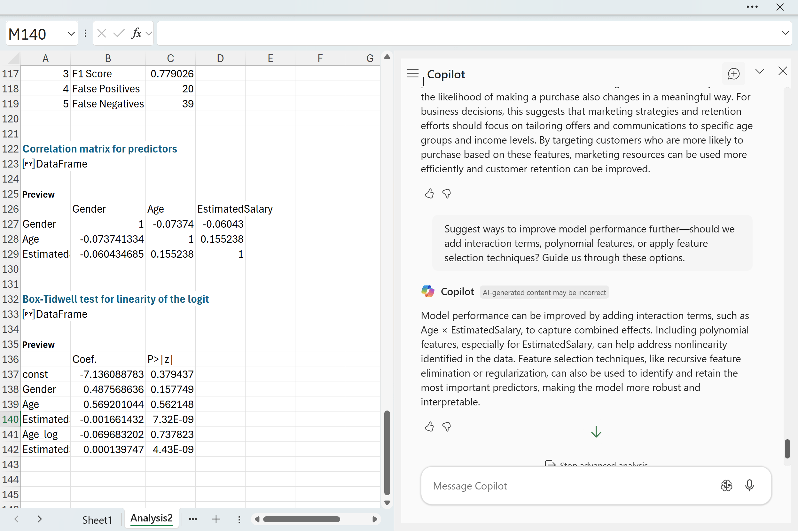Open the Copilot pane hamburger menu
798x532 pixels.
click(x=412, y=73)
